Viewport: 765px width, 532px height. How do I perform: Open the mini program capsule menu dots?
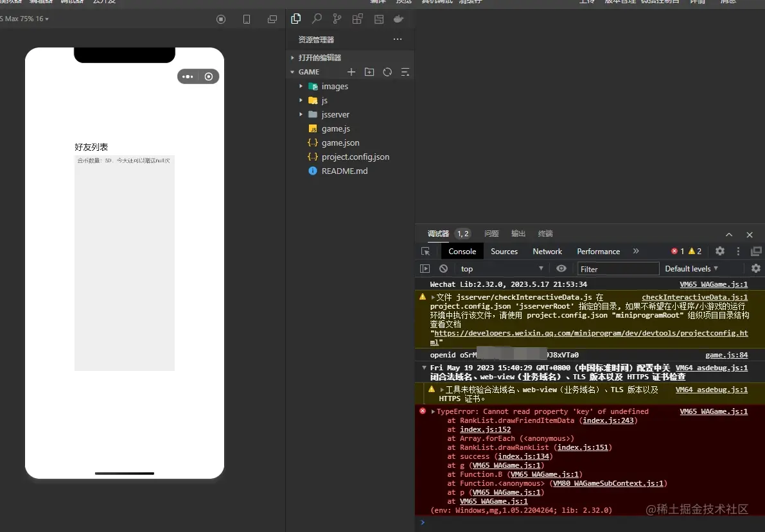tap(188, 76)
